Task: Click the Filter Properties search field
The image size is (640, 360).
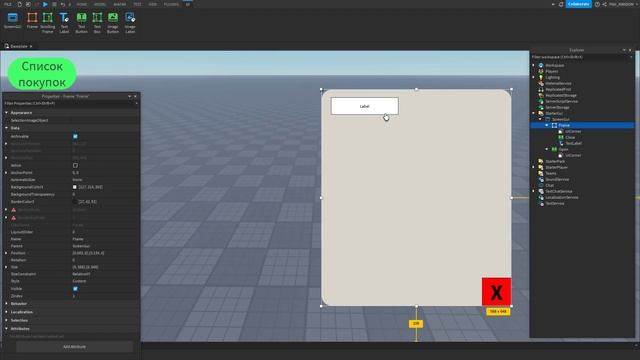Action: (x=70, y=104)
